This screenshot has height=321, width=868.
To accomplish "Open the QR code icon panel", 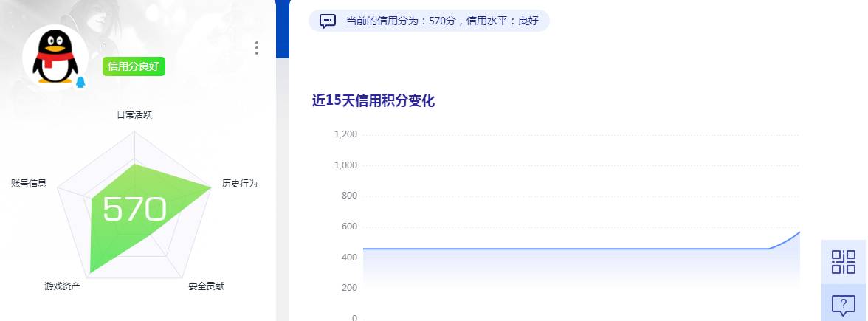I will pos(844,262).
